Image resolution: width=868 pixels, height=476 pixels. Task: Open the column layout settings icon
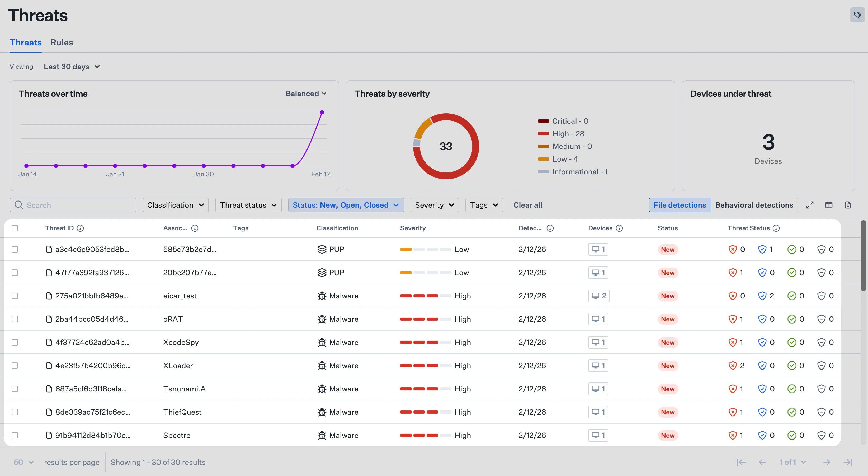(x=829, y=205)
